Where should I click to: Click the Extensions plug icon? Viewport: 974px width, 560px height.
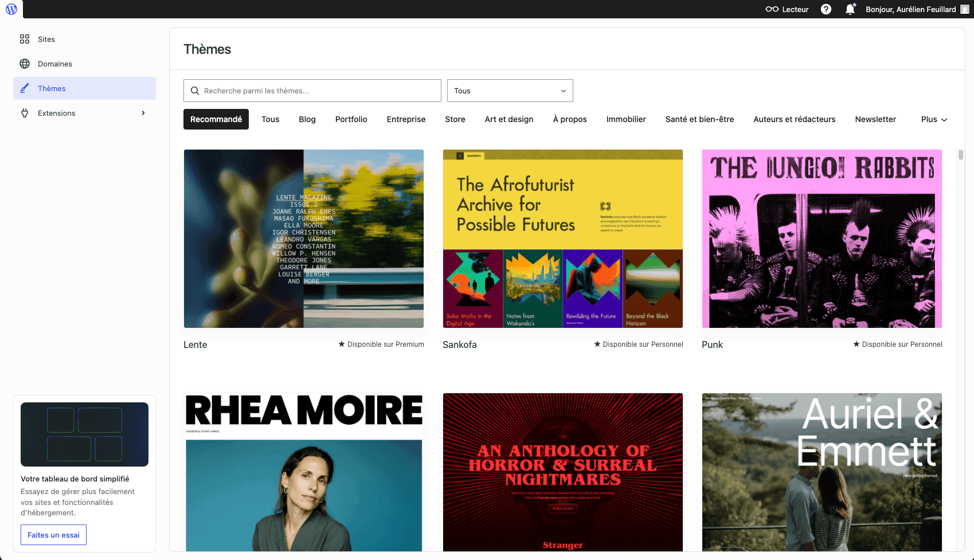(25, 113)
